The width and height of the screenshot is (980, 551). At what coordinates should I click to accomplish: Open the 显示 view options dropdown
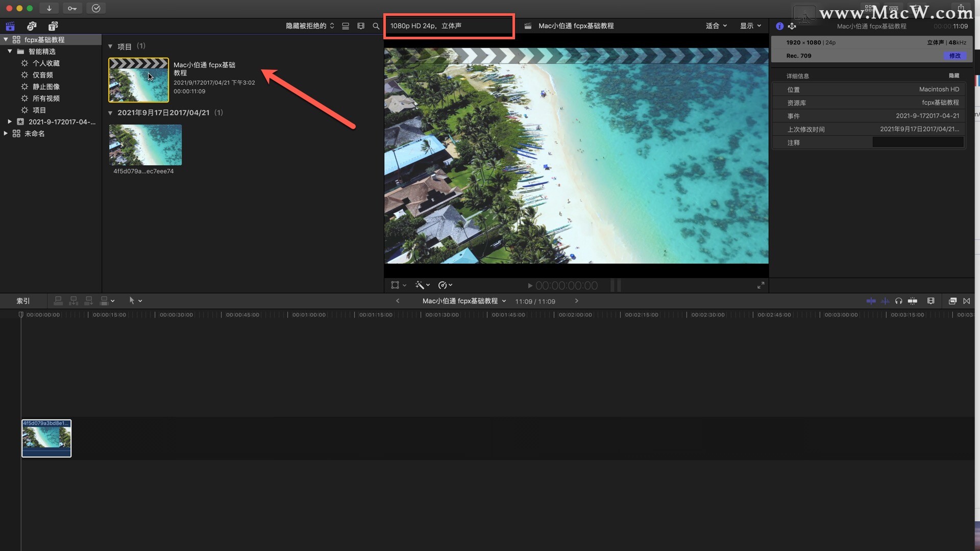[750, 26]
